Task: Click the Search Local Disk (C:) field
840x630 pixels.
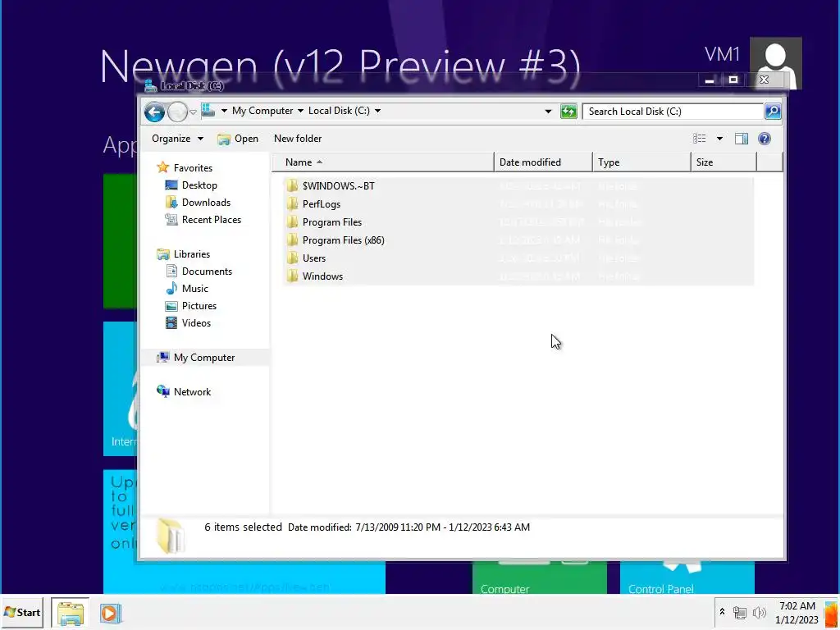Action: pyautogui.click(x=673, y=112)
